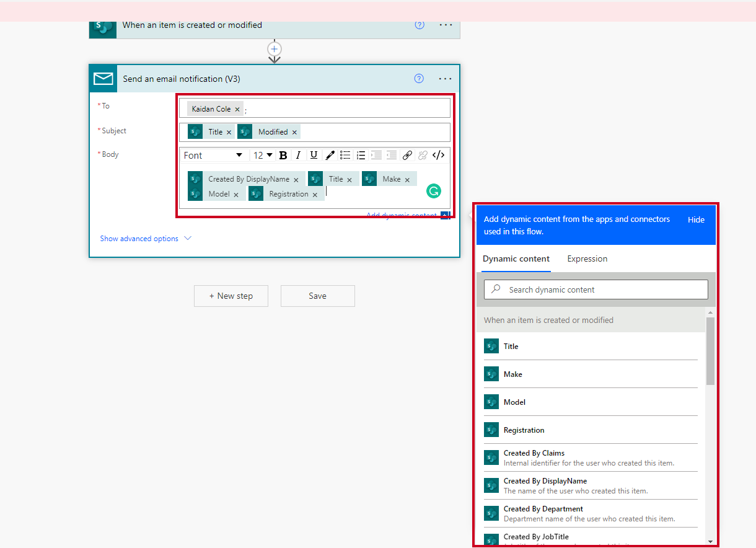This screenshot has width=756, height=548.
Task: Switch to HTML code view
Action: click(438, 155)
